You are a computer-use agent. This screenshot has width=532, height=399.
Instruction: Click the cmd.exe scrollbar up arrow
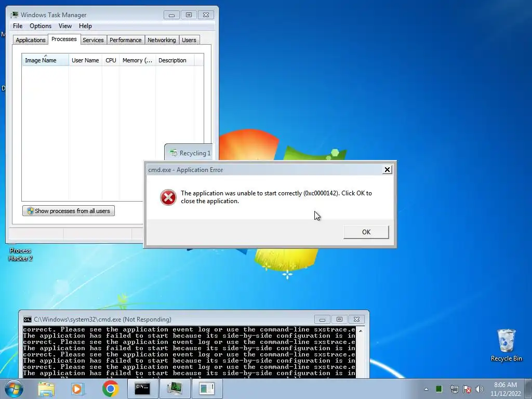[361, 331]
